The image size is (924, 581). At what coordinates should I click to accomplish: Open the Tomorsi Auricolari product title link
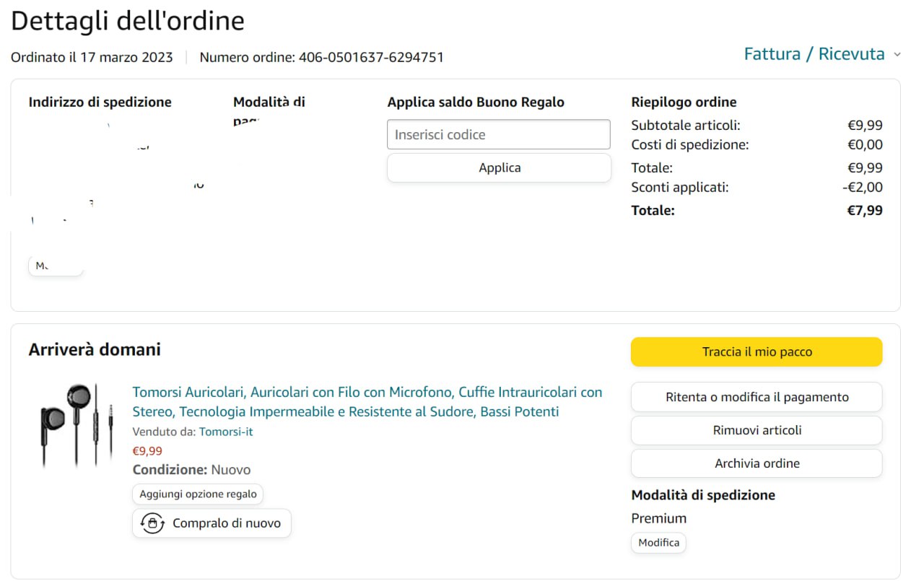[x=367, y=402]
